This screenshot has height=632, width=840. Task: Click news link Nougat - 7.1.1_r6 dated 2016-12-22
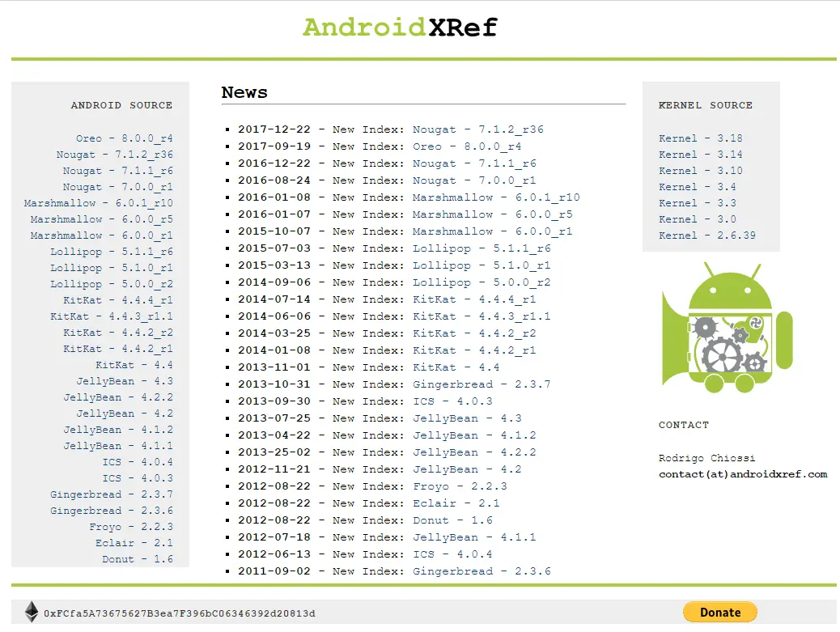pos(474,163)
